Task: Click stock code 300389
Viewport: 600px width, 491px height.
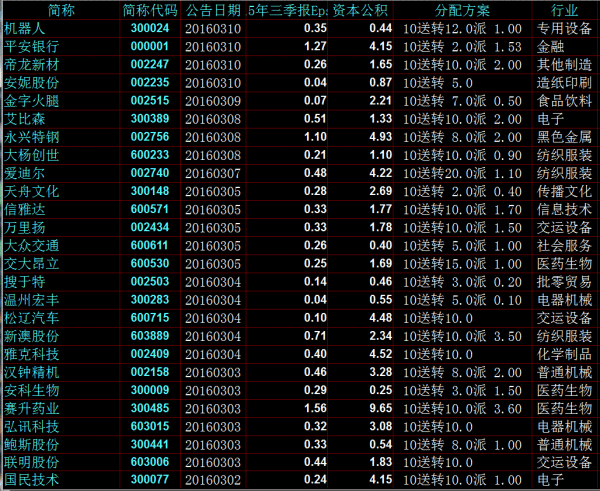Action: pyautogui.click(x=150, y=118)
